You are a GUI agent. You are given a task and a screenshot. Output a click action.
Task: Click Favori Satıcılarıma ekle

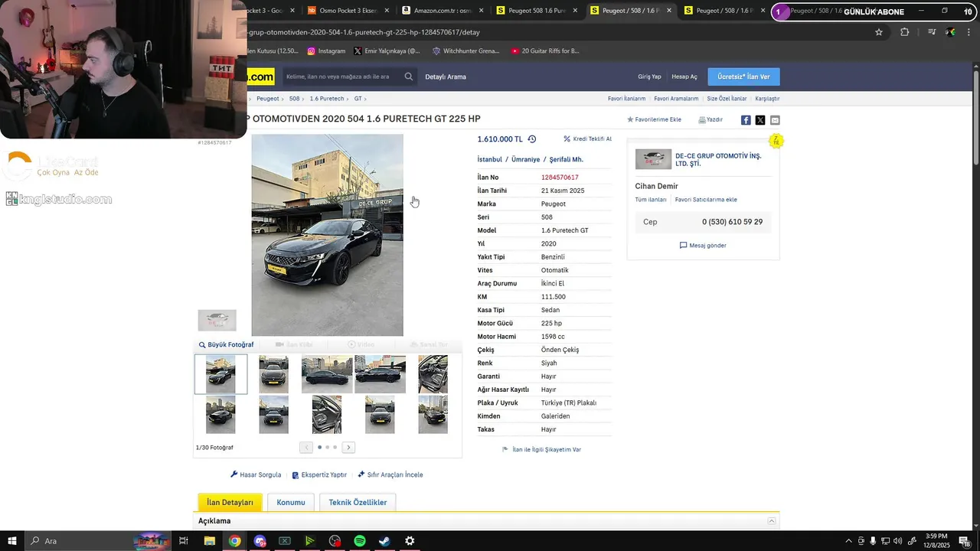tap(706, 200)
